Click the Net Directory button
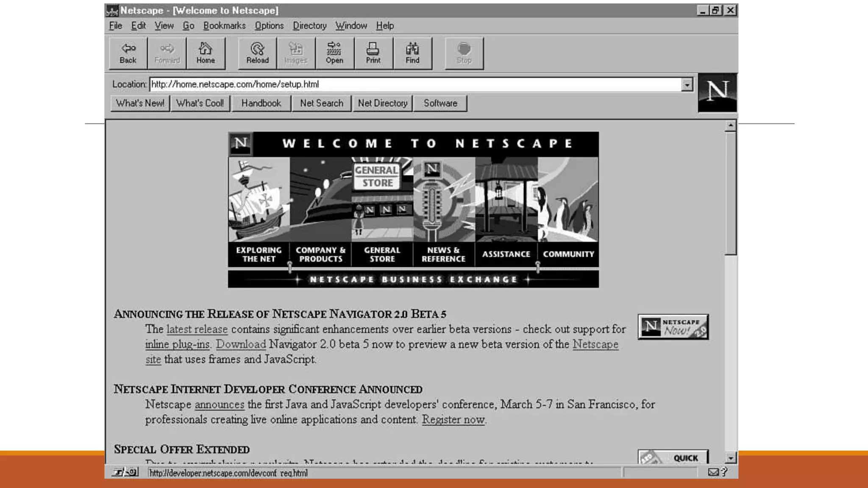This screenshot has height=488, width=868. pyautogui.click(x=383, y=103)
